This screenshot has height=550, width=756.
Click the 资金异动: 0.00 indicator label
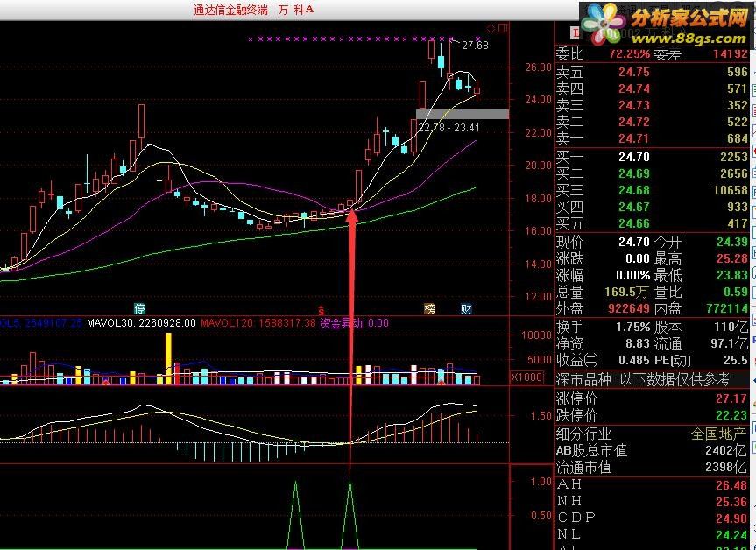pos(354,323)
